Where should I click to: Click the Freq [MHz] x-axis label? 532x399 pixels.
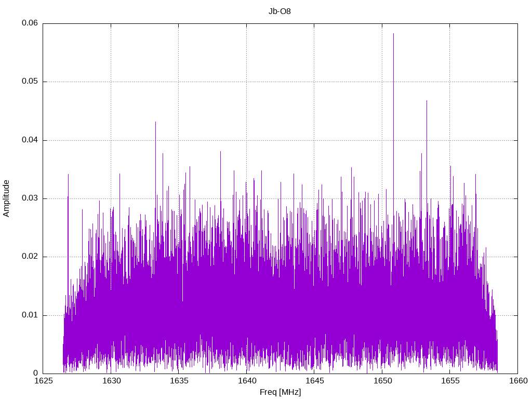[280, 392]
